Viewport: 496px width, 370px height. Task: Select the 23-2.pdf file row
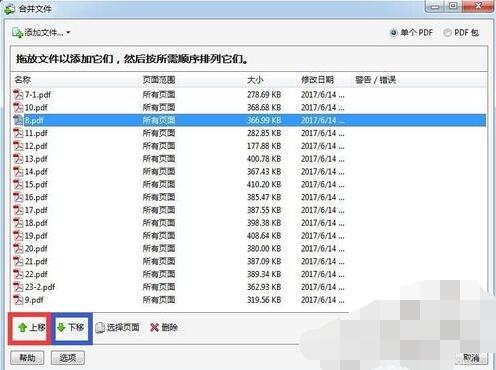tap(249, 287)
